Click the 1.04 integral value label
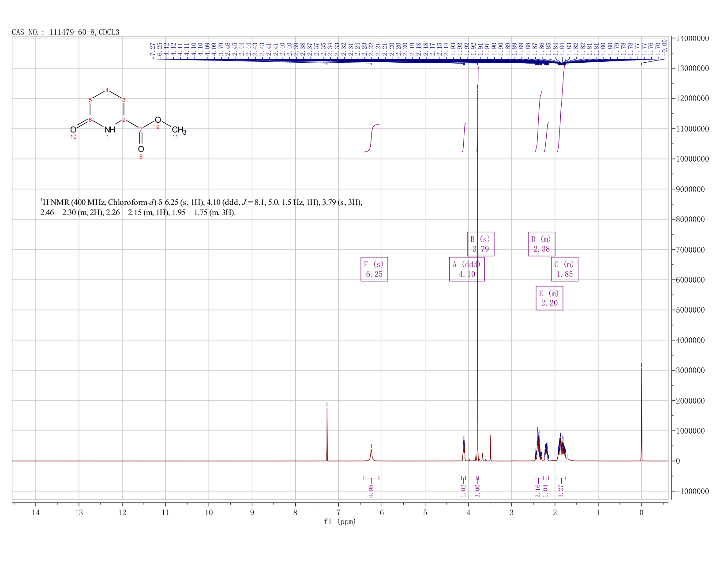This screenshot has width=728, height=563. click(x=545, y=491)
